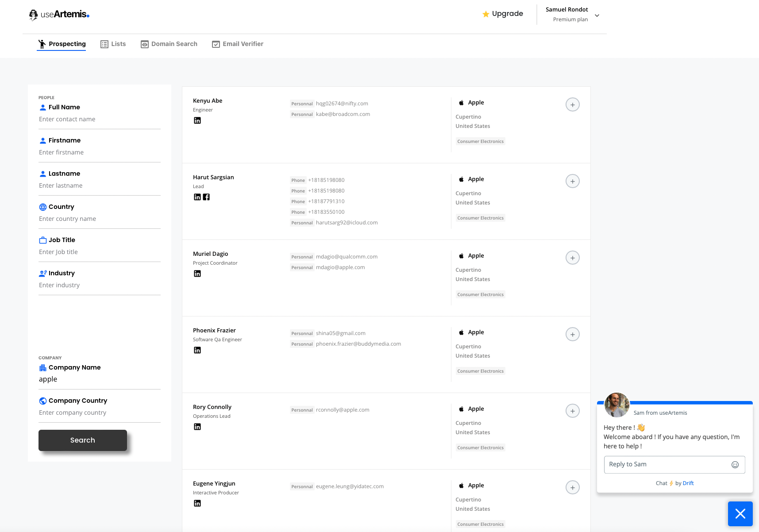Click Apple logo in Phoenix Frazier's row
759x532 pixels.
(461, 332)
